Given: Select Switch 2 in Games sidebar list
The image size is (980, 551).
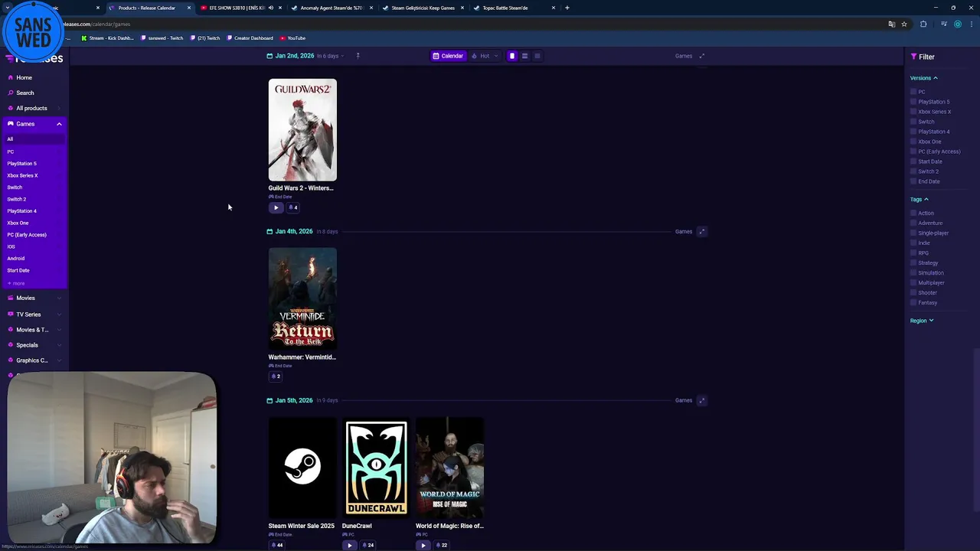Looking at the screenshot, I should (x=17, y=199).
